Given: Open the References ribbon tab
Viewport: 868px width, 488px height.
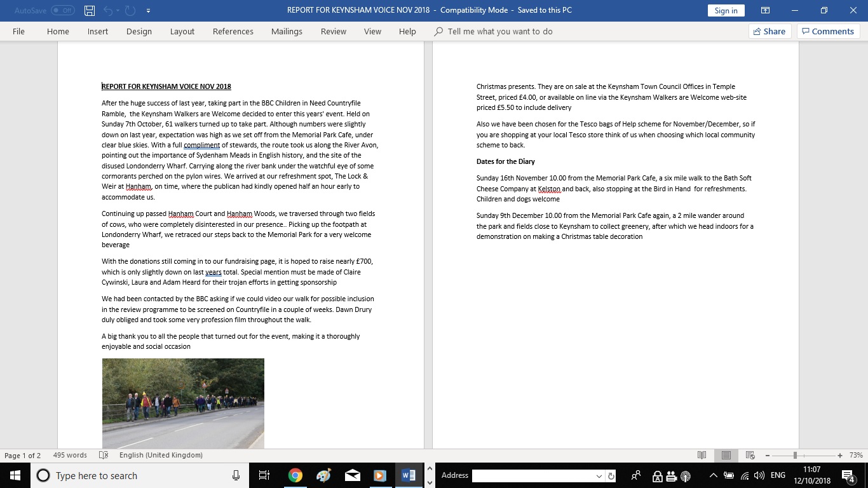Looking at the screenshot, I should click(x=233, y=31).
